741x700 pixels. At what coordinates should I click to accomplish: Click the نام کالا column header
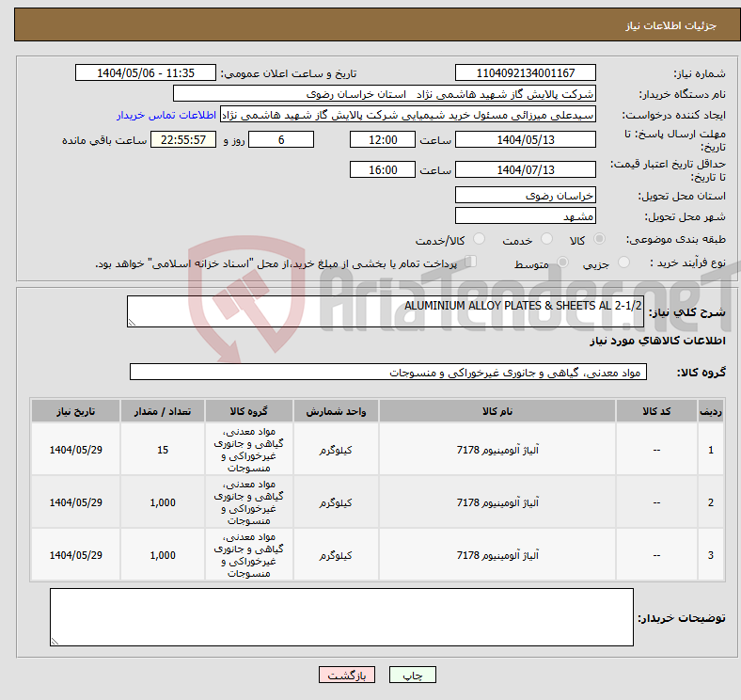[497, 411]
